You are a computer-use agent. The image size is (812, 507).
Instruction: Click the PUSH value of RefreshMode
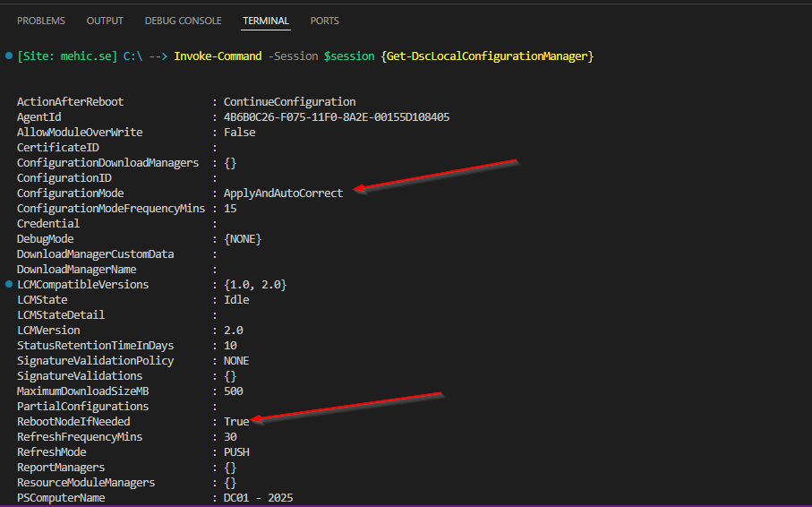[236, 452]
